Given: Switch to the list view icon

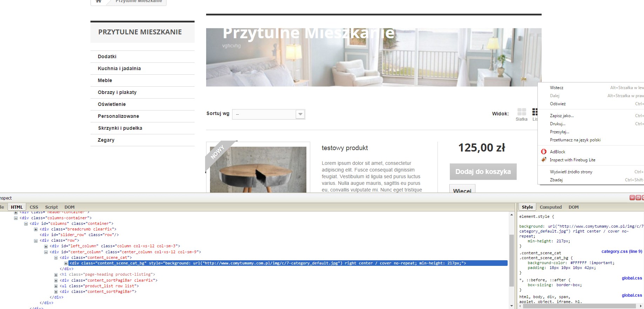Looking at the screenshot, I should pos(535,112).
